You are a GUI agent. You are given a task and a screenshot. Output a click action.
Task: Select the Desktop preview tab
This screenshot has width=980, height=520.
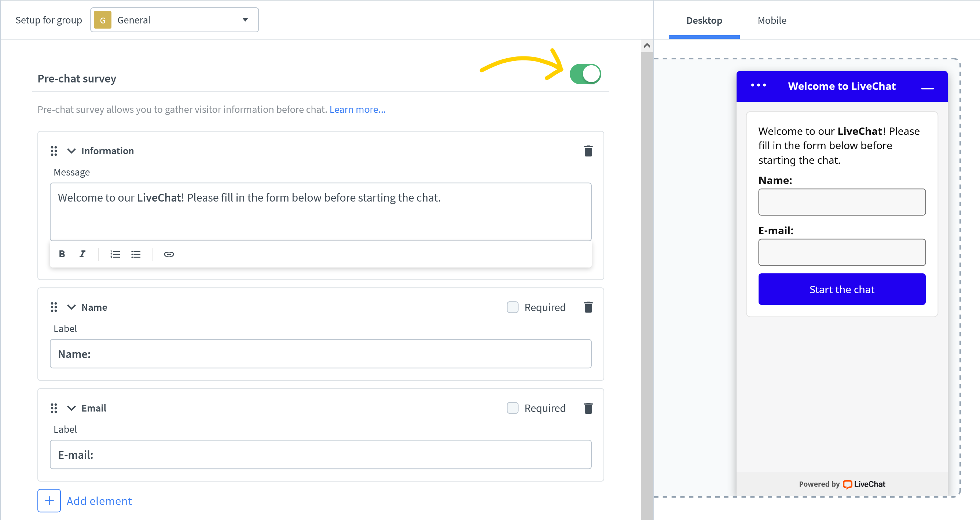(704, 20)
